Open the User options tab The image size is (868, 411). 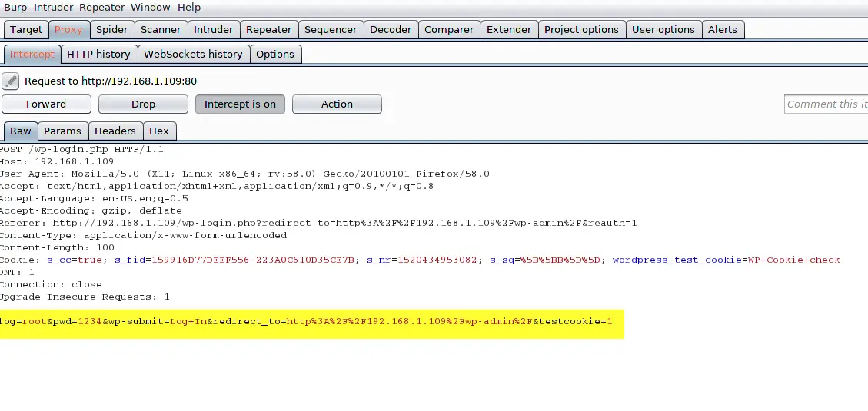pos(663,30)
